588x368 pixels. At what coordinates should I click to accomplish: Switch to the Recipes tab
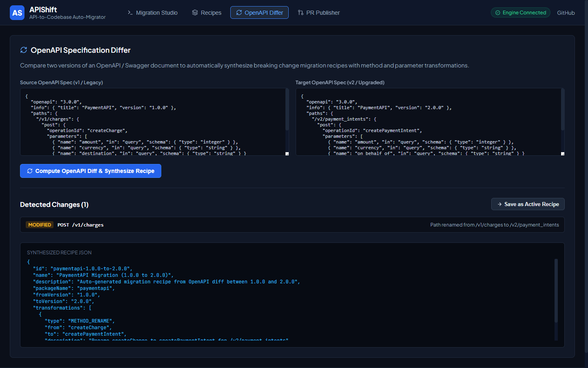[207, 13]
